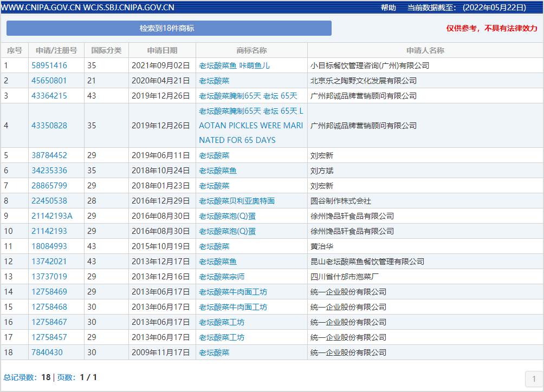Open trademark 老坛酸菜 by 黄治华
The width and height of the screenshot is (544, 392).
(x=214, y=246)
